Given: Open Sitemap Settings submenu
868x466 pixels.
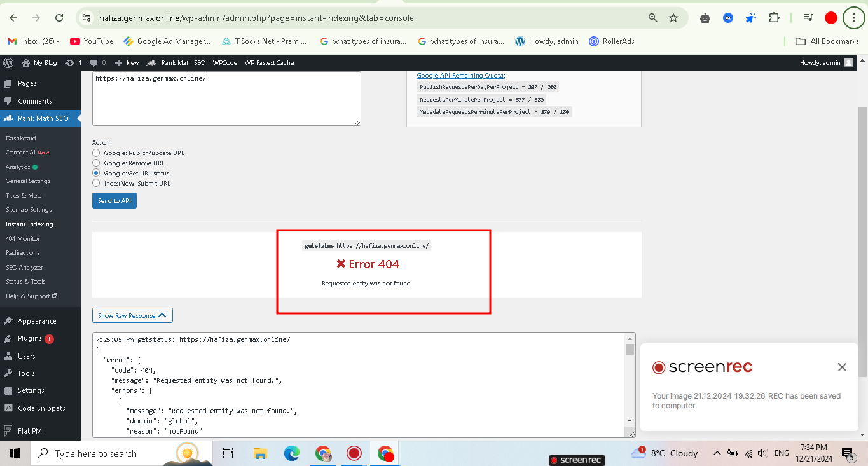Looking at the screenshot, I should 29,210.
